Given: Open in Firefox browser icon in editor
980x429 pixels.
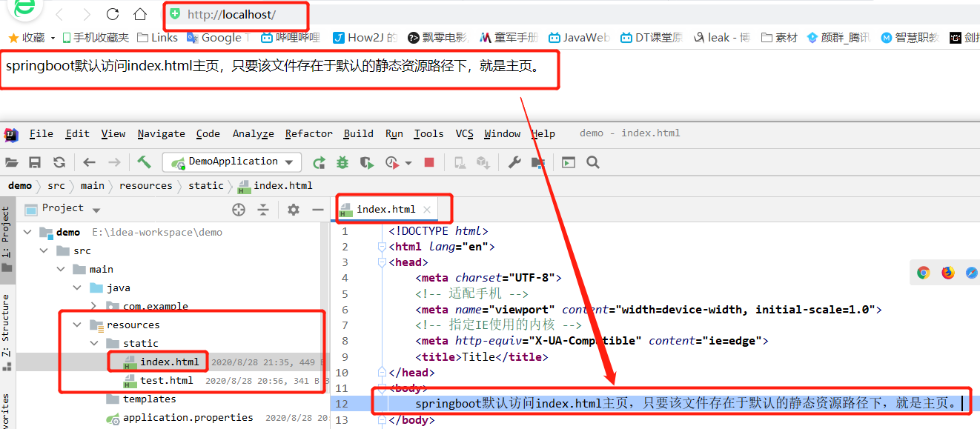Looking at the screenshot, I should 948,273.
